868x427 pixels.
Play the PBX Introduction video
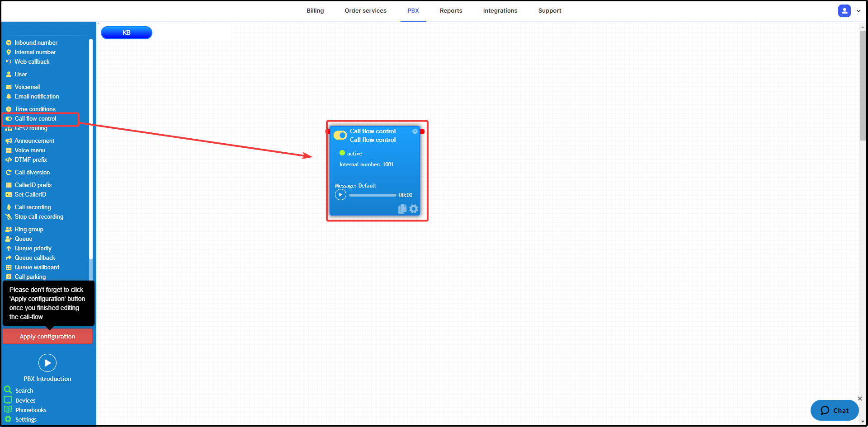tap(47, 363)
